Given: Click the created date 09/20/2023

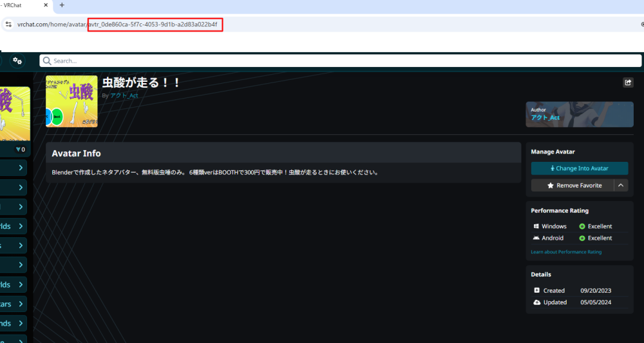Looking at the screenshot, I should [596, 290].
